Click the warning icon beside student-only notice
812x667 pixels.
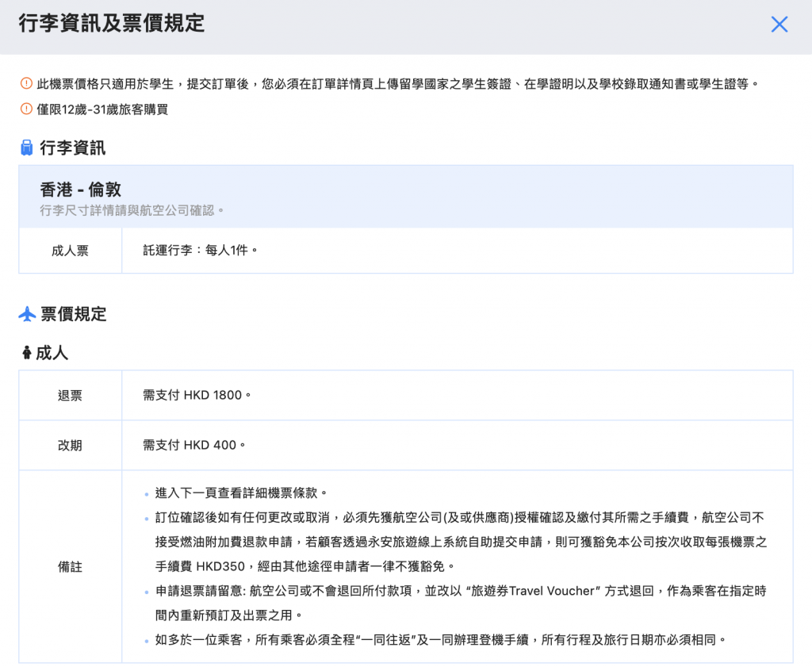[x=26, y=83]
